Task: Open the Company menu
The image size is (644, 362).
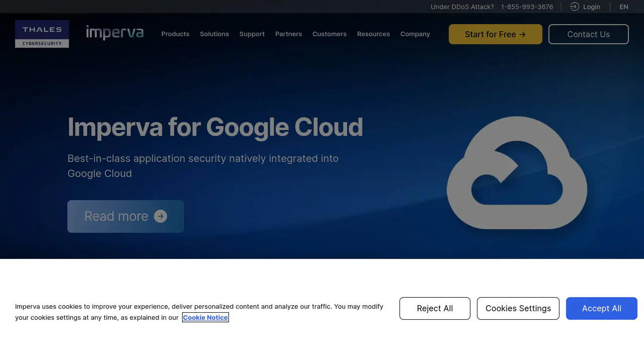Action: coord(415,34)
